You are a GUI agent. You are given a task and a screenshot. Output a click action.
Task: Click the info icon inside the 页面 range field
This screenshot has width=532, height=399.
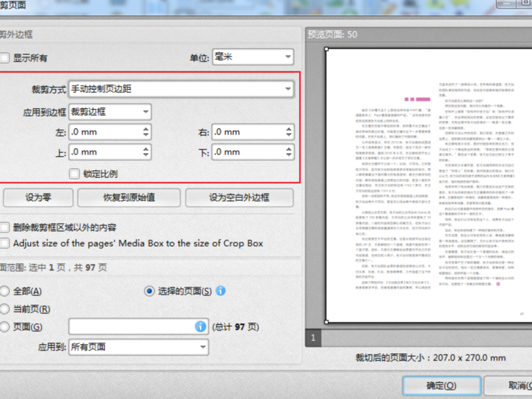[x=200, y=326]
